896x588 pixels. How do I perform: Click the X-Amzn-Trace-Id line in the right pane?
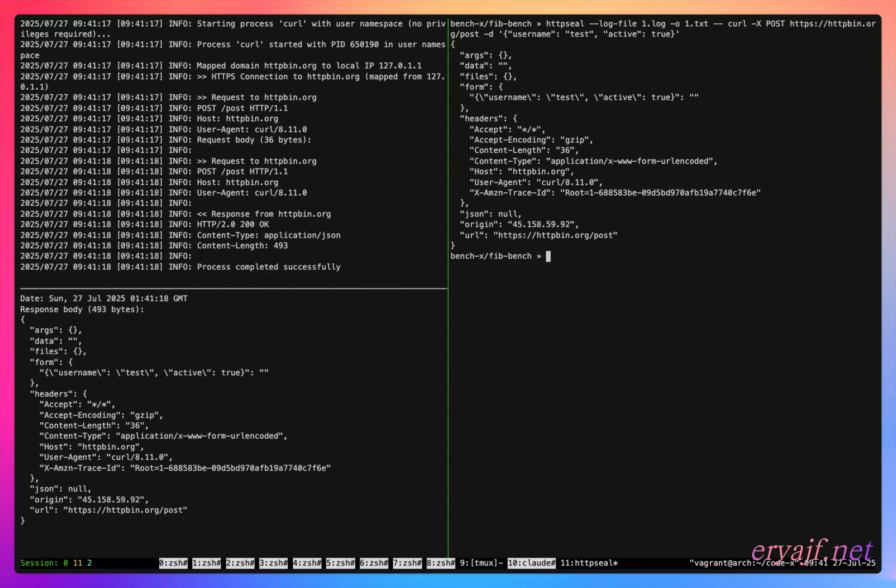(615, 193)
